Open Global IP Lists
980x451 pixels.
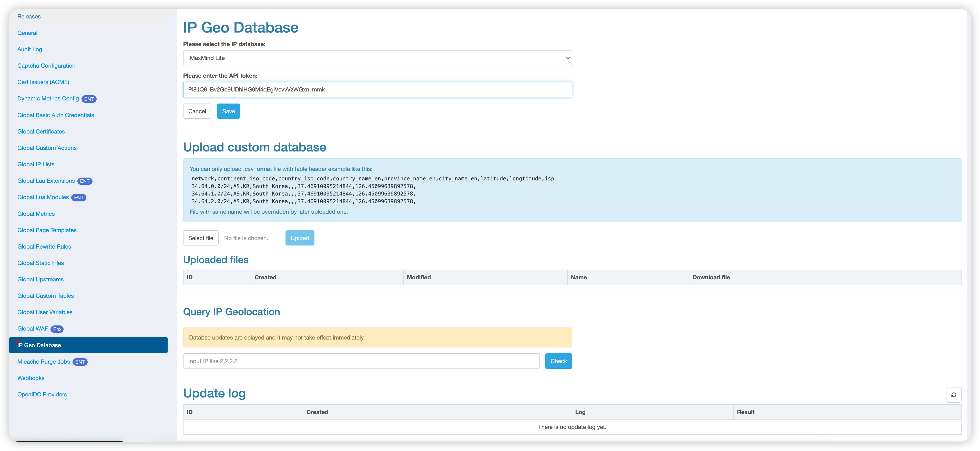[x=36, y=164]
